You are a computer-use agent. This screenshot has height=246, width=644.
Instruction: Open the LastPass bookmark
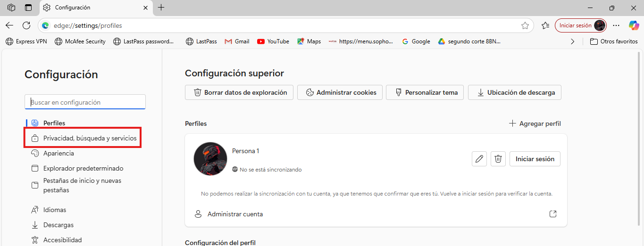(201, 41)
